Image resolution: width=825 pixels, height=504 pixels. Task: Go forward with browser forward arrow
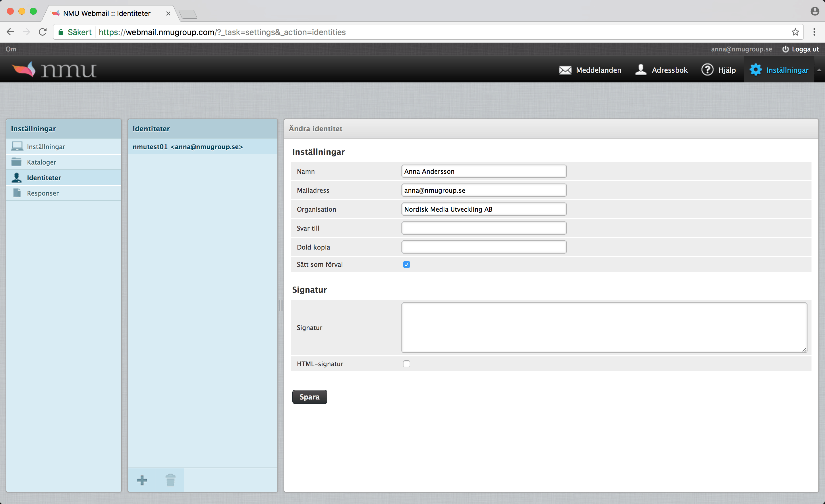26,32
